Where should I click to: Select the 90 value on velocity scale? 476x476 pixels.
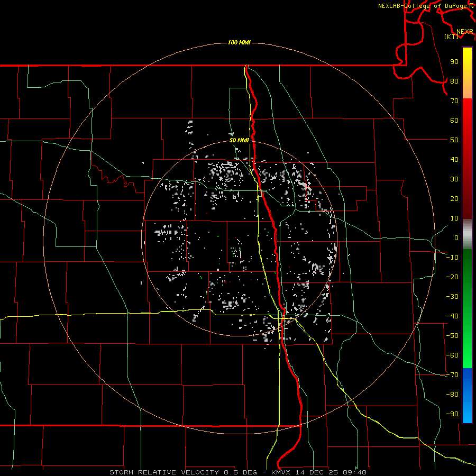pos(454,62)
